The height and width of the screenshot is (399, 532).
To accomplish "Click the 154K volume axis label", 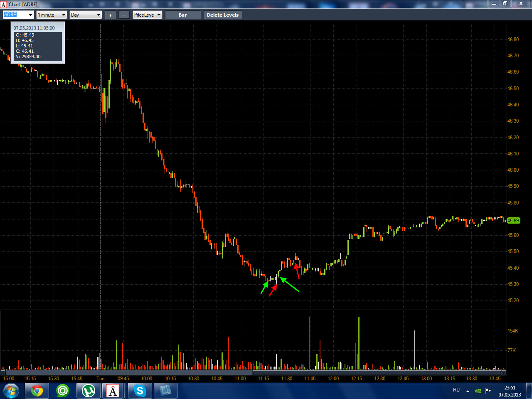I will click(513, 331).
